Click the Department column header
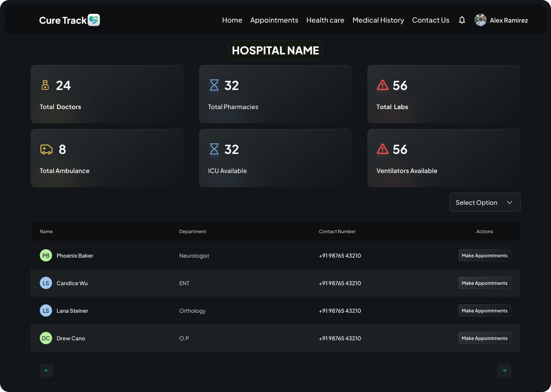The width and height of the screenshot is (551, 392). (x=192, y=231)
